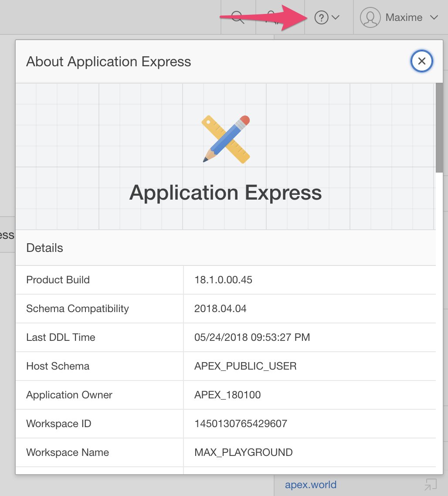Open the Help question mark menu
This screenshot has height=496, width=448.
[321, 17]
